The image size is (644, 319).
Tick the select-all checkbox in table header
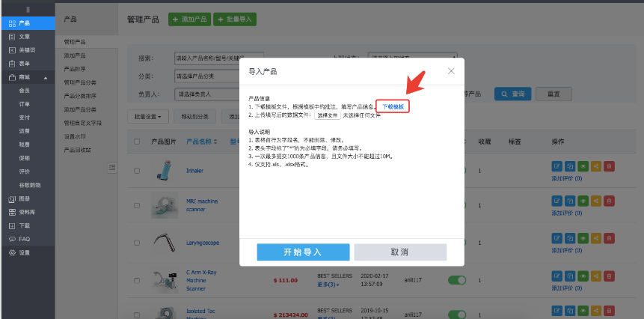click(x=136, y=141)
